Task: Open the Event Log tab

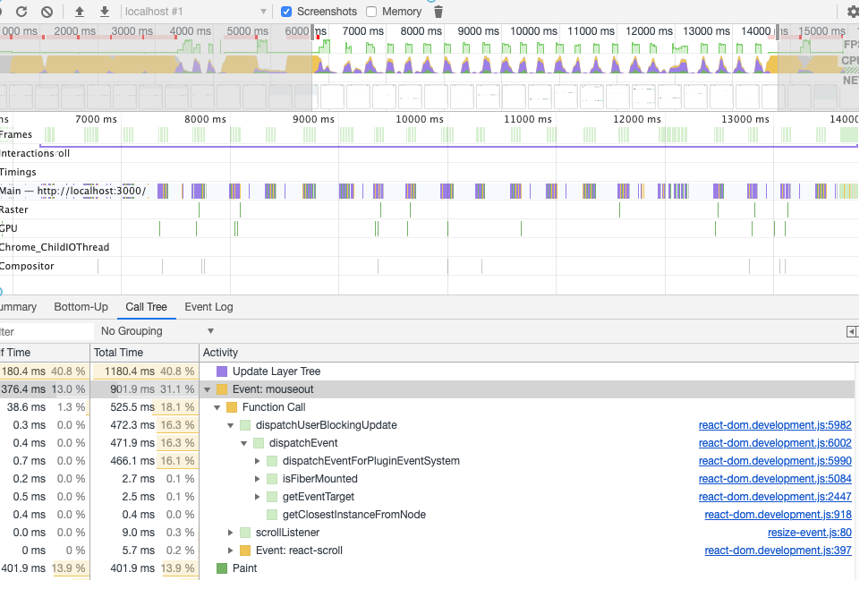Action: pyautogui.click(x=208, y=307)
